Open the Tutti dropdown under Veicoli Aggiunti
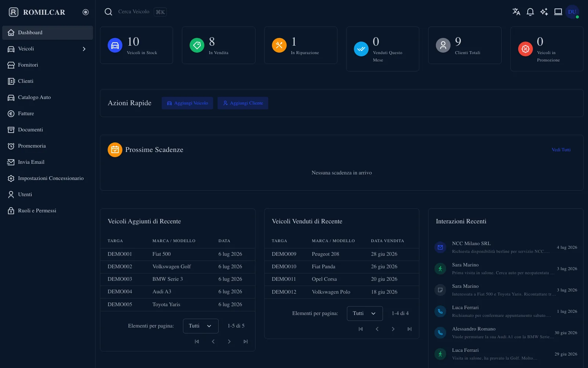The height and width of the screenshot is (368, 588). (x=201, y=326)
